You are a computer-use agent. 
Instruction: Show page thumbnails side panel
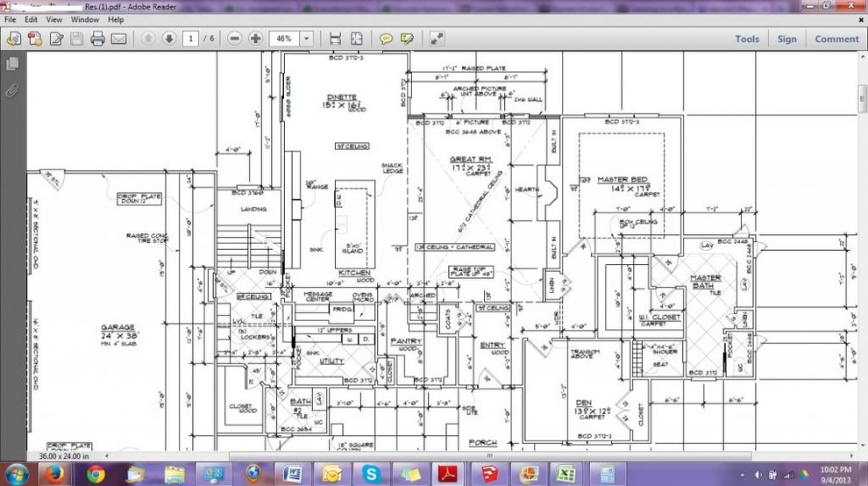point(12,64)
